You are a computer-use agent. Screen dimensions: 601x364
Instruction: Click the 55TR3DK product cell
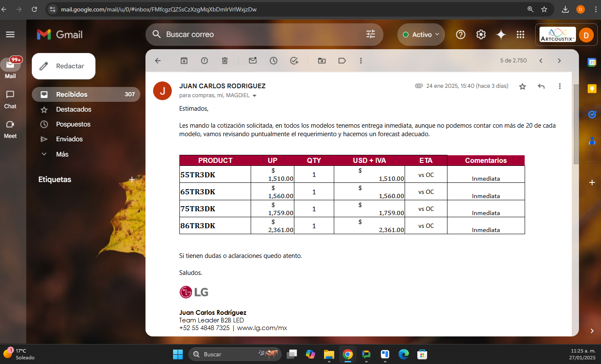[215, 174]
